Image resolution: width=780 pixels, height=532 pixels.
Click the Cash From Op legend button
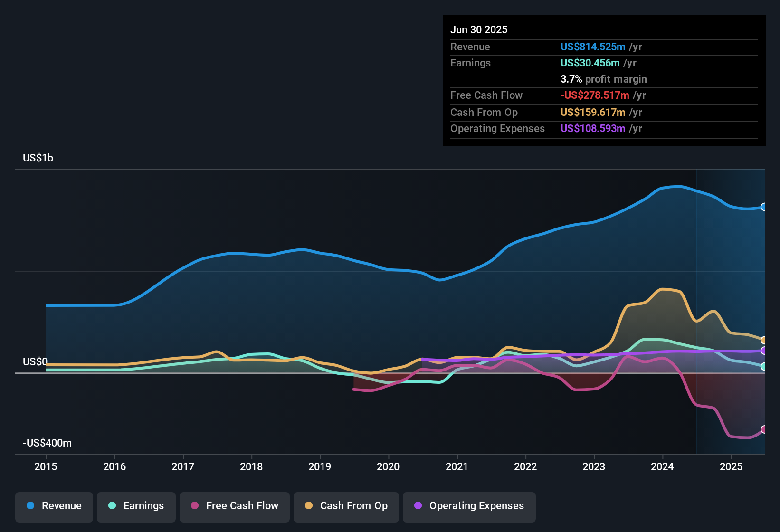pos(346,506)
